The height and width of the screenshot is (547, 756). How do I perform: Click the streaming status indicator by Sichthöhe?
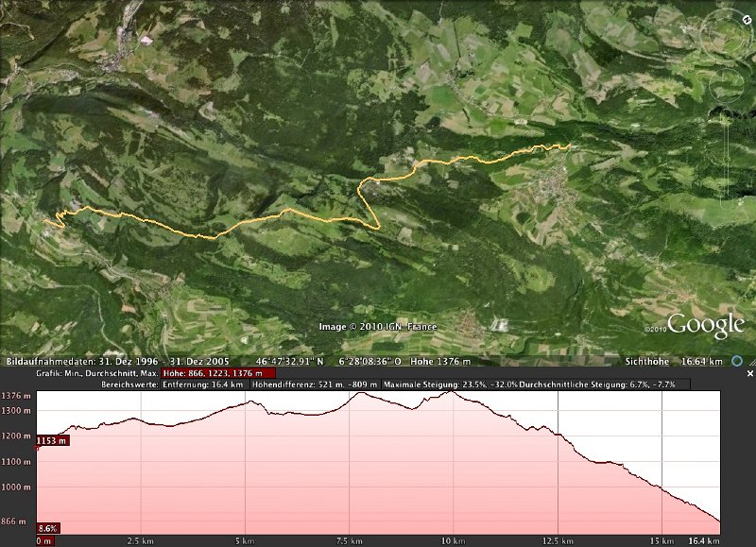740,361
